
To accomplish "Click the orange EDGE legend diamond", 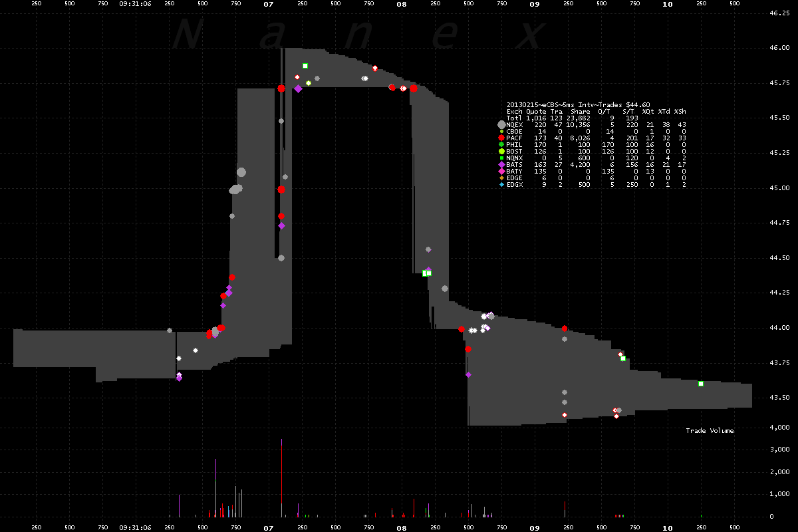I will 501,178.
